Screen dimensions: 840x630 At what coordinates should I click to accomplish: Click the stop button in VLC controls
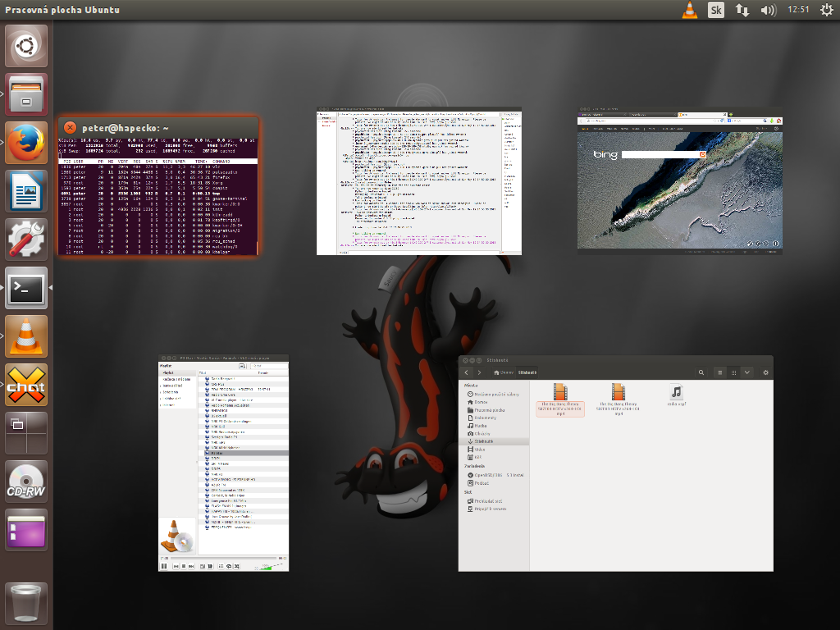click(184, 566)
